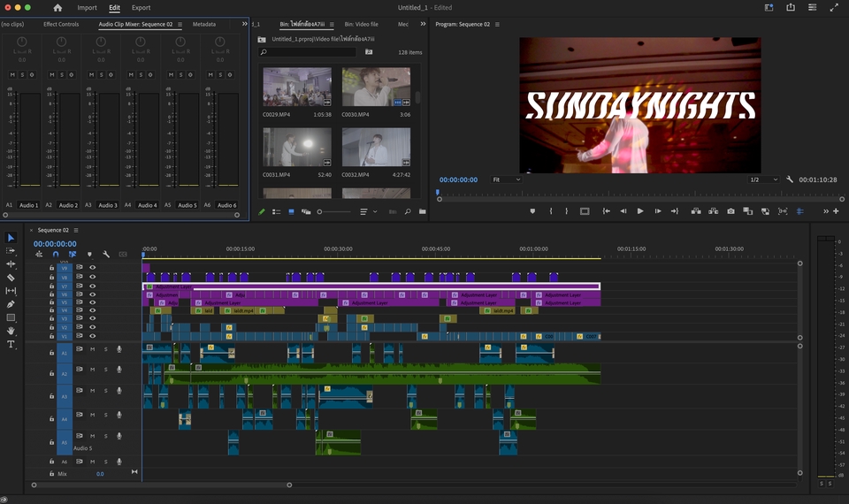Select the Slip tool
The image size is (849, 504).
11,291
